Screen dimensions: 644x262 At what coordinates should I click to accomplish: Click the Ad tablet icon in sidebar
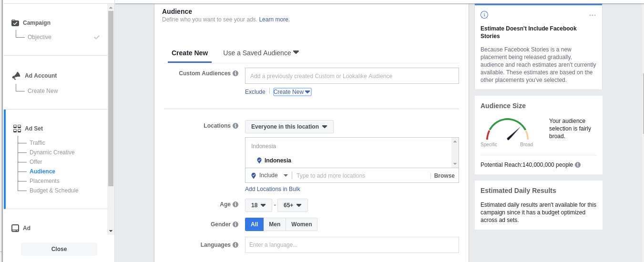[x=15, y=228]
